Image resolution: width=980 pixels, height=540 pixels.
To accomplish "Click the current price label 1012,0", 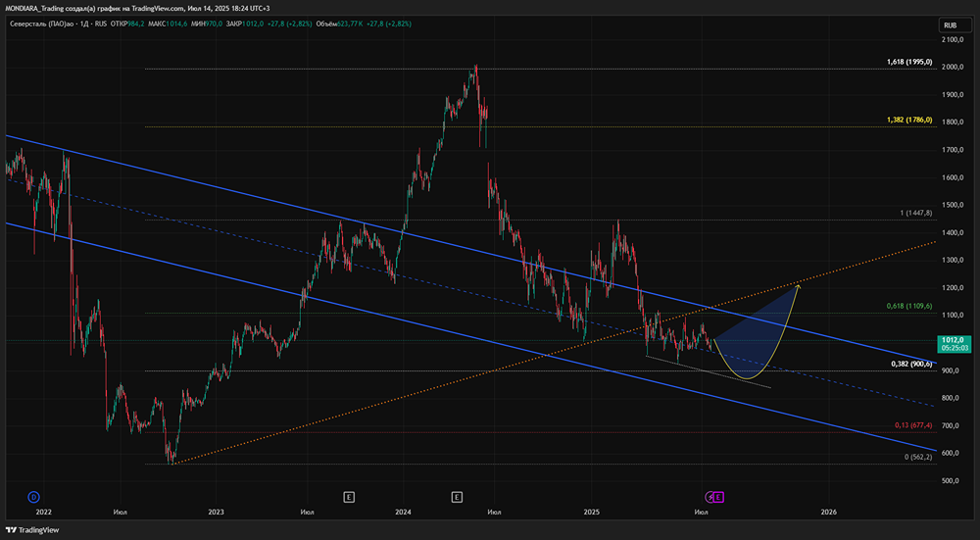I will 954,337.
